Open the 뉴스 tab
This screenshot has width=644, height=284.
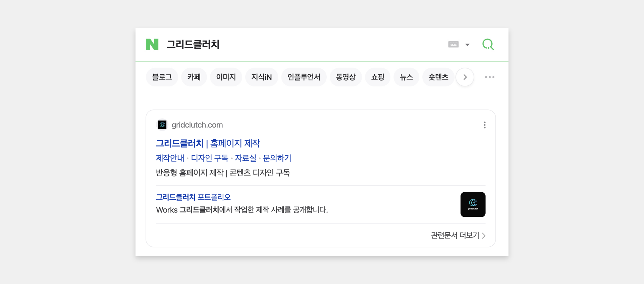(x=406, y=77)
